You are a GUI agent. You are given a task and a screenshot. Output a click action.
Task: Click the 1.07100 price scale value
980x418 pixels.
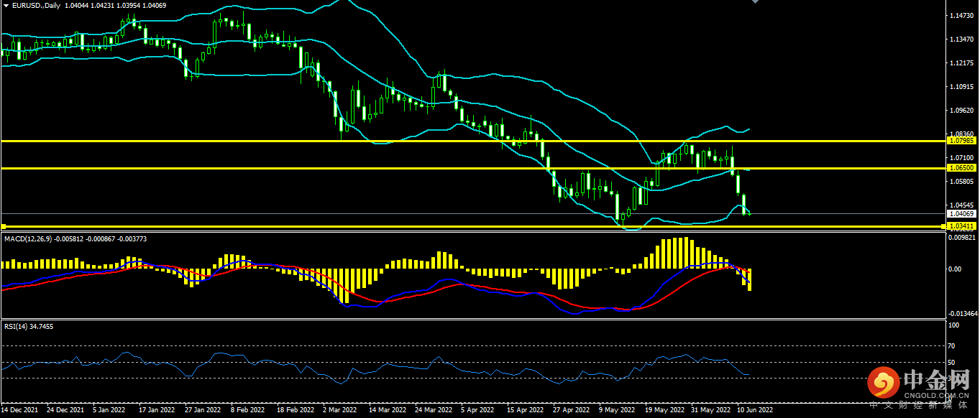[x=963, y=158]
